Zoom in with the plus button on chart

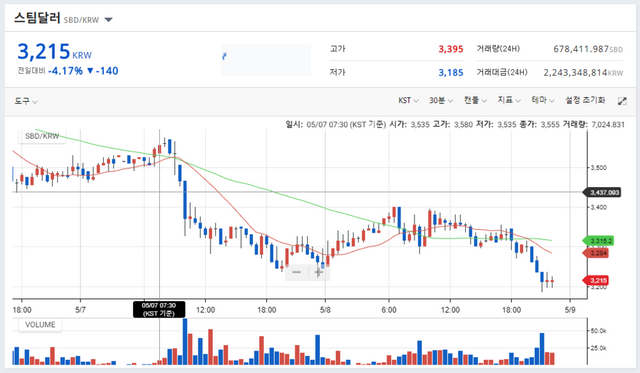coord(319,272)
